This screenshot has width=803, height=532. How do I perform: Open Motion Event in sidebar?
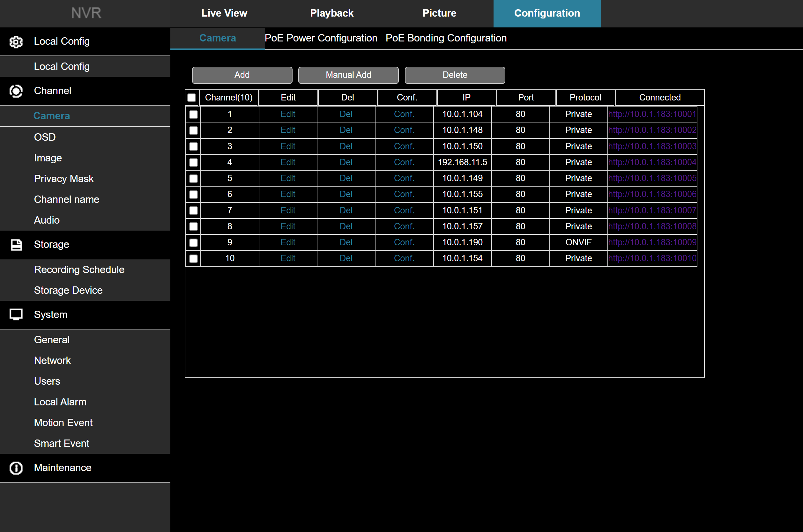click(63, 422)
